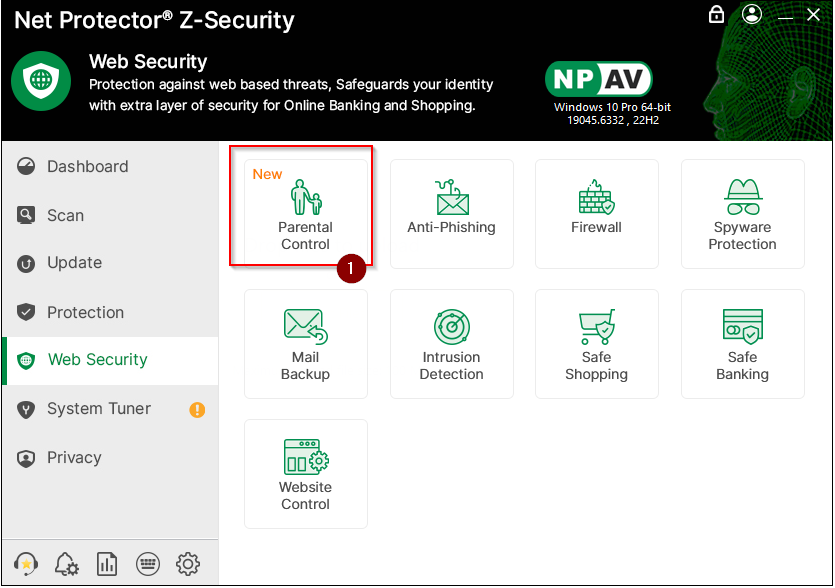Image resolution: width=835 pixels, height=588 pixels.
Task: Open the Intrusion Detection module
Action: point(451,343)
